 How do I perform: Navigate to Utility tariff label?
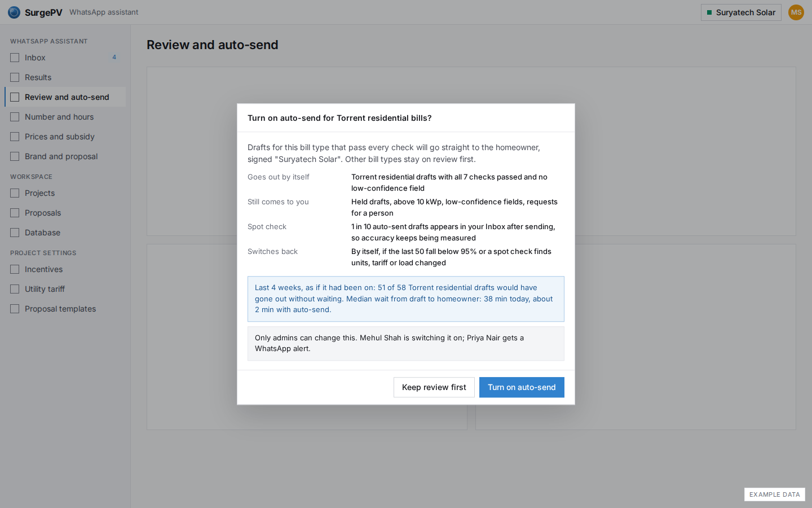pos(45,289)
